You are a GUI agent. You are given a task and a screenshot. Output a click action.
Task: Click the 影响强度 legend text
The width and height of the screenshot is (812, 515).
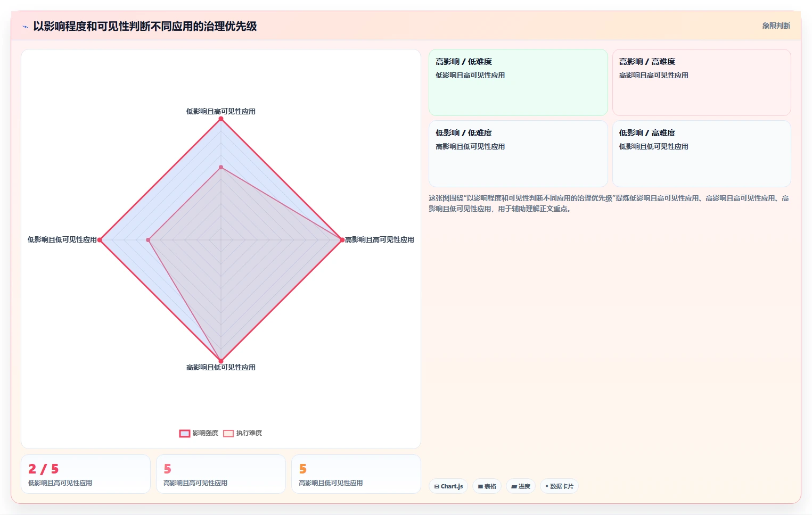tap(206, 433)
